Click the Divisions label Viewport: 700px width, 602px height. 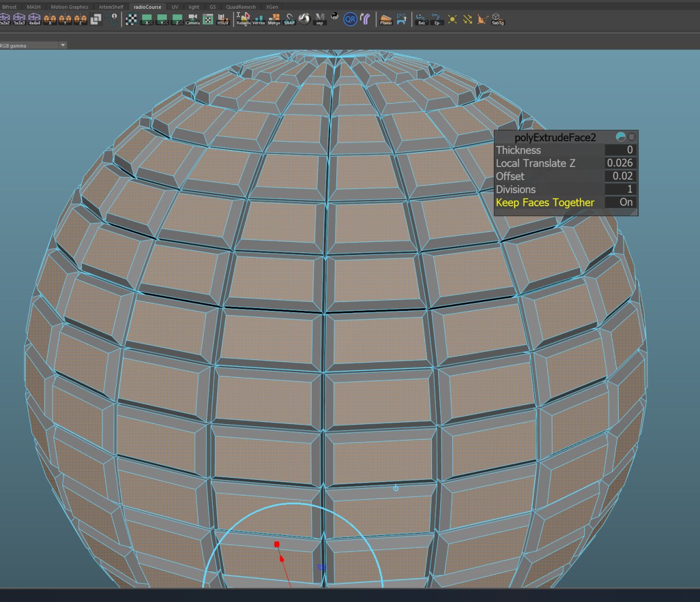click(x=516, y=189)
